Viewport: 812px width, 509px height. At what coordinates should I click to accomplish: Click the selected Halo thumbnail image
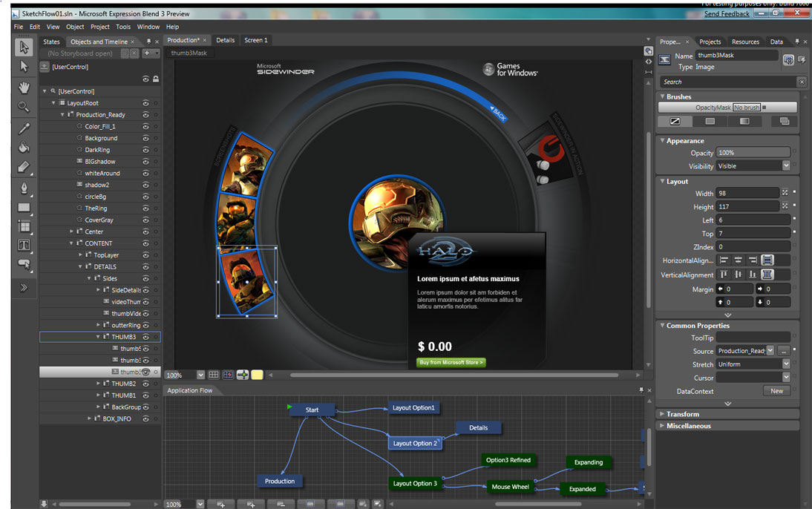[246, 282]
